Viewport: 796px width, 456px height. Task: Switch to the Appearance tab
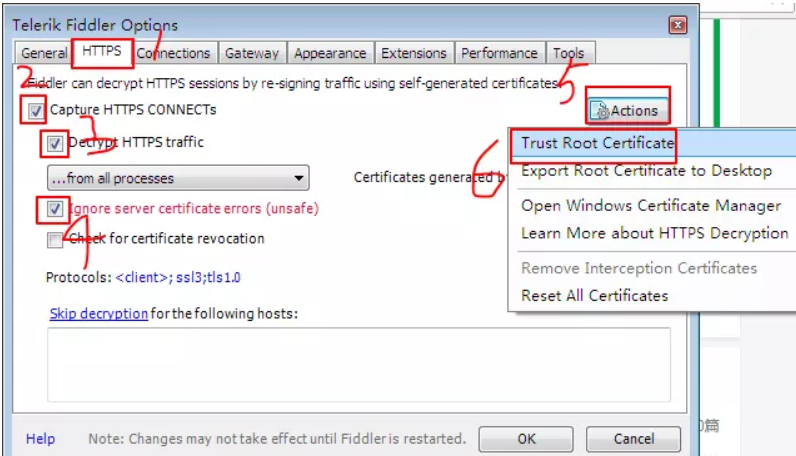330,53
